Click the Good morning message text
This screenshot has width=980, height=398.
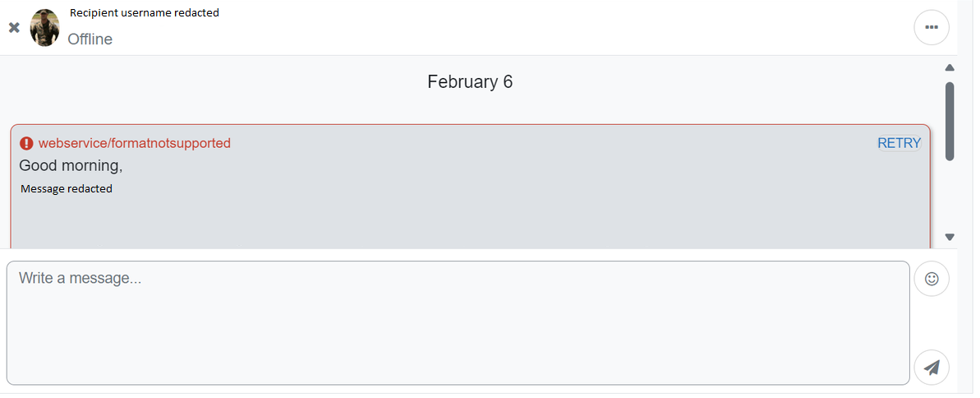(71, 166)
